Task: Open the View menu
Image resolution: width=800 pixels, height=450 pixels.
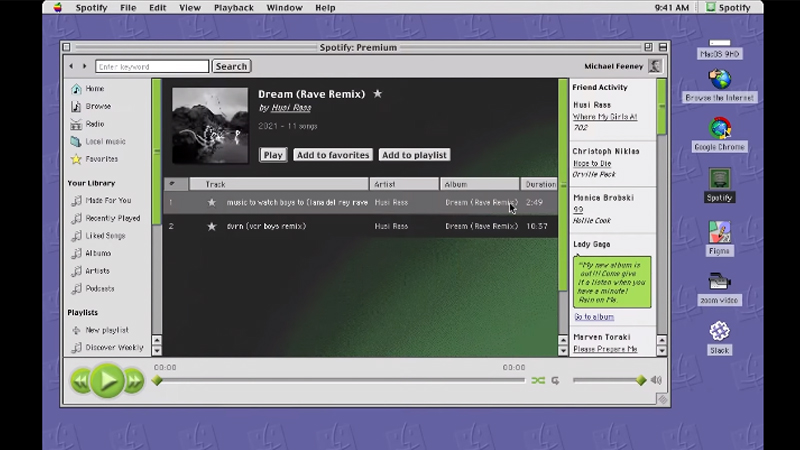Action: pyautogui.click(x=190, y=8)
